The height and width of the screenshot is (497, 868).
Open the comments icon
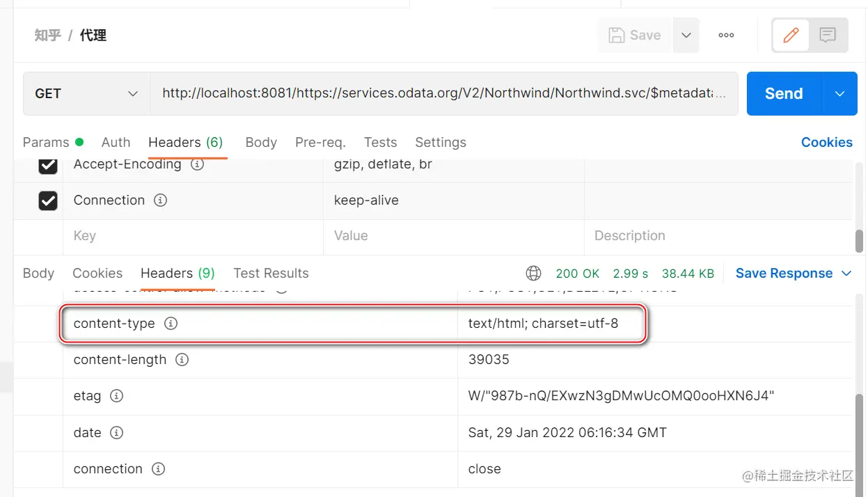tap(828, 35)
